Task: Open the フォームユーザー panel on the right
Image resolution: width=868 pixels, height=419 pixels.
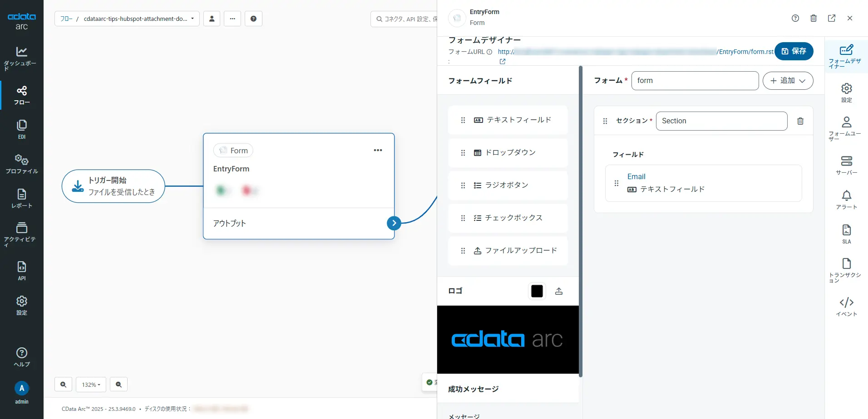Action: [x=846, y=128]
